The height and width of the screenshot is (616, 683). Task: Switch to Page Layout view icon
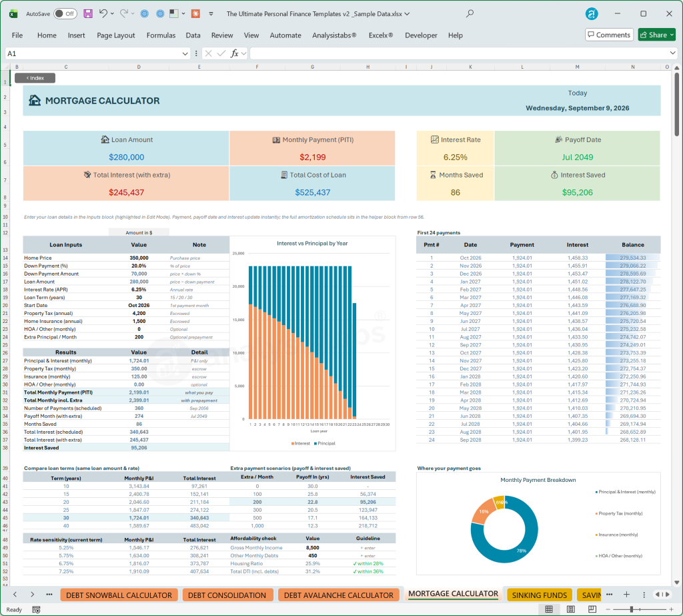571,609
